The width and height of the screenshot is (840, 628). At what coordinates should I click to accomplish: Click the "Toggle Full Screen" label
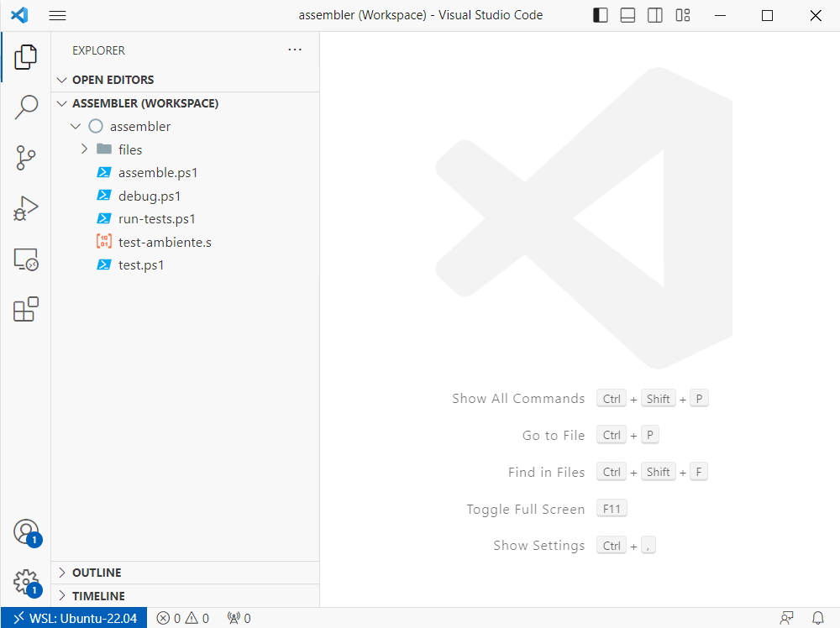[x=526, y=509]
